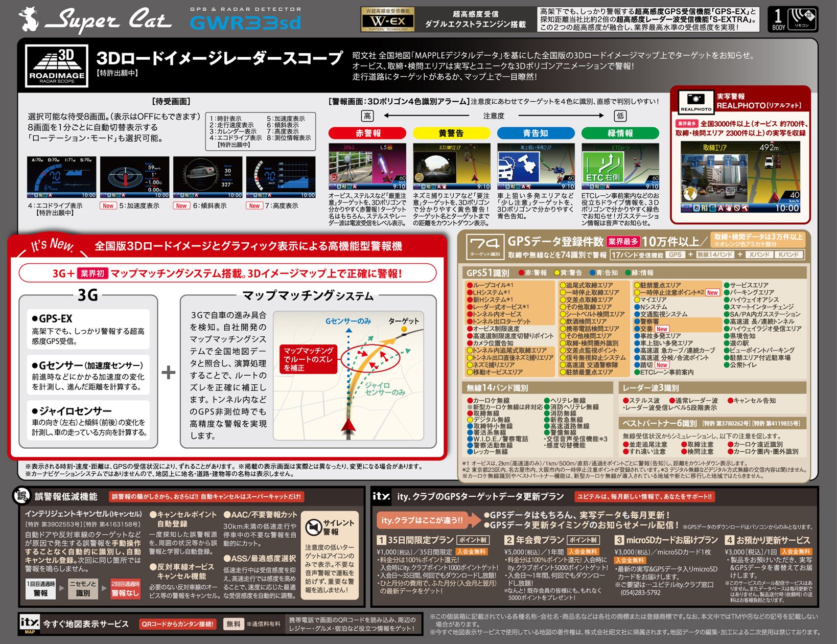This screenshot has width=837, height=644.
Task: Select the circled 誤 icon
Action: [22, 496]
